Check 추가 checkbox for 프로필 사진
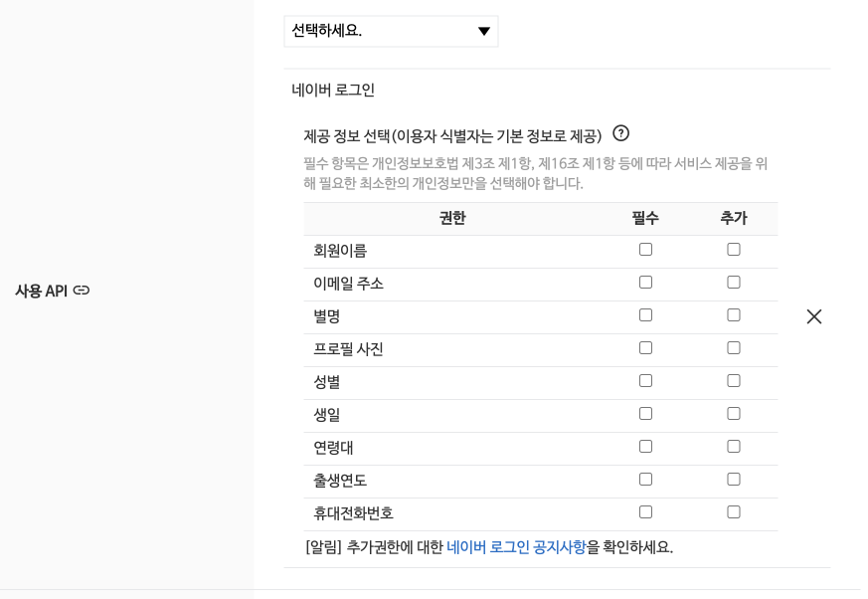The image size is (868, 599). point(734,347)
